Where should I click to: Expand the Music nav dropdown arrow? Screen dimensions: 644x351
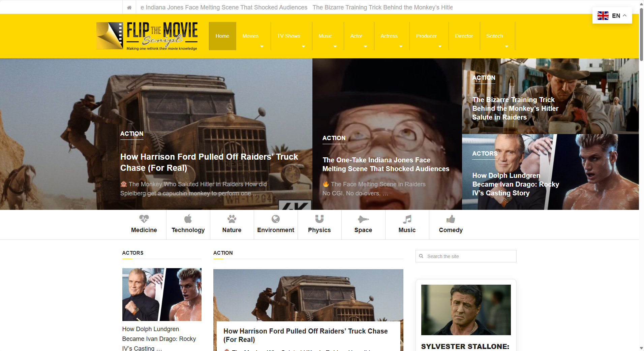coord(335,46)
